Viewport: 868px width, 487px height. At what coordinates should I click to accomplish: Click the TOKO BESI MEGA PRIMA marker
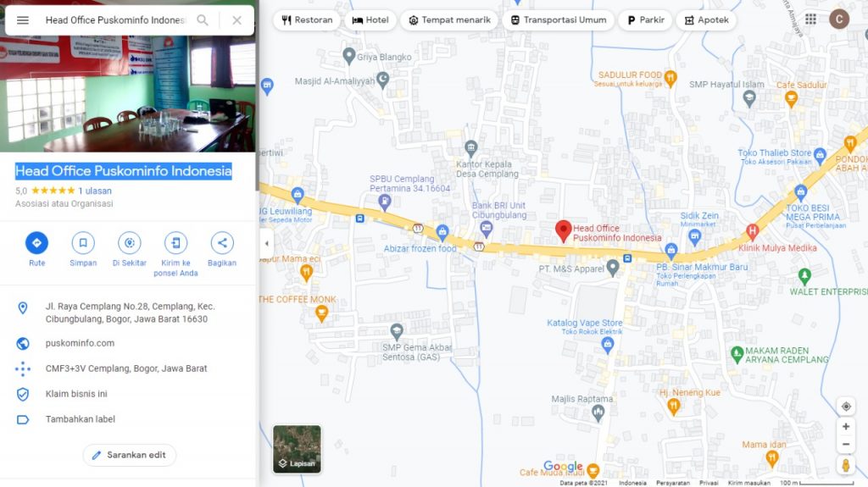pos(800,193)
